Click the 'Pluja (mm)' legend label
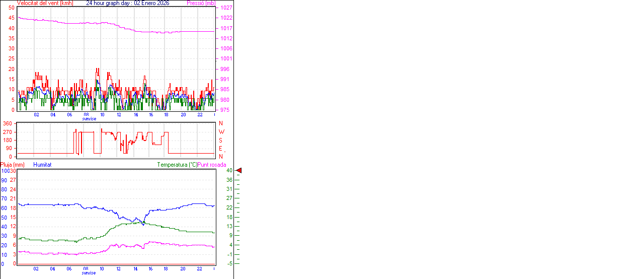 click(x=12, y=165)
